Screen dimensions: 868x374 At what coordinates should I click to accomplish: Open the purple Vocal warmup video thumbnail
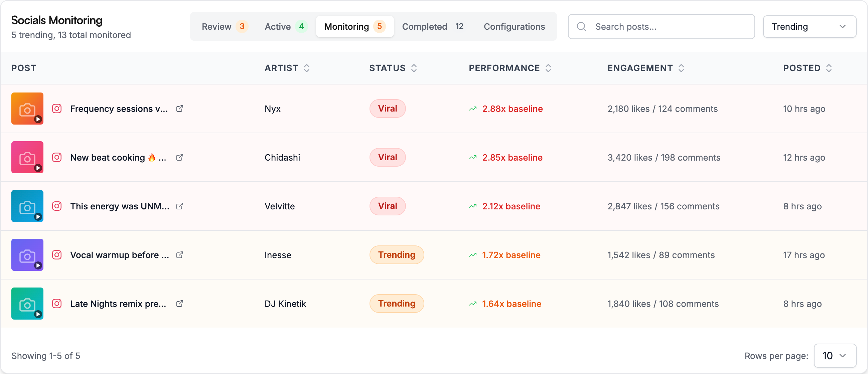click(x=27, y=255)
